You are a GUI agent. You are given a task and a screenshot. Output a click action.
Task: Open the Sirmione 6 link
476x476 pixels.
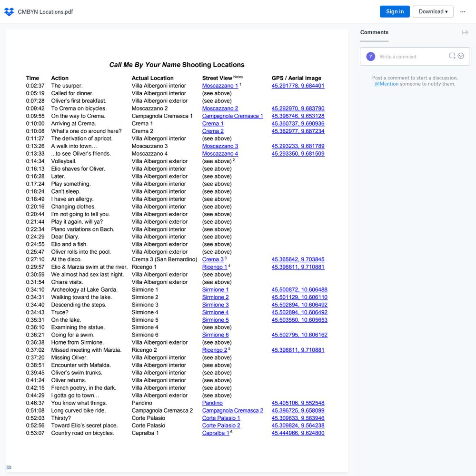coord(215,335)
